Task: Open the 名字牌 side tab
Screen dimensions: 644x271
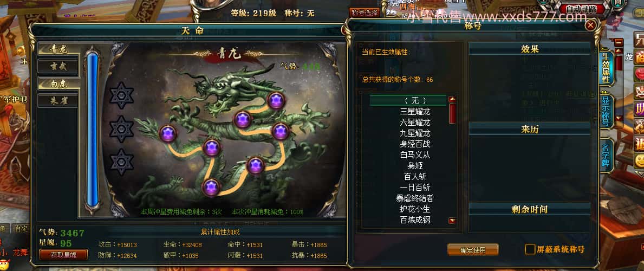Action: pyautogui.click(x=606, y=155)
